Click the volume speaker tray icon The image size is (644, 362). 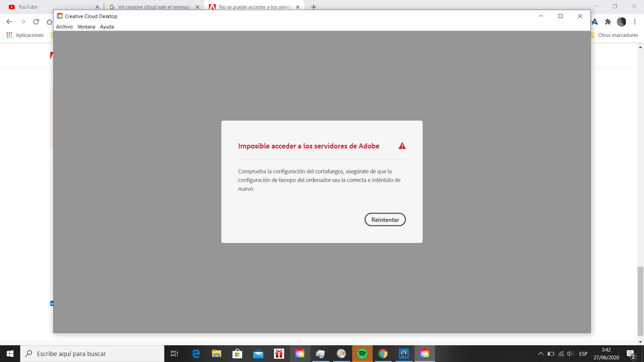[570, 354]
